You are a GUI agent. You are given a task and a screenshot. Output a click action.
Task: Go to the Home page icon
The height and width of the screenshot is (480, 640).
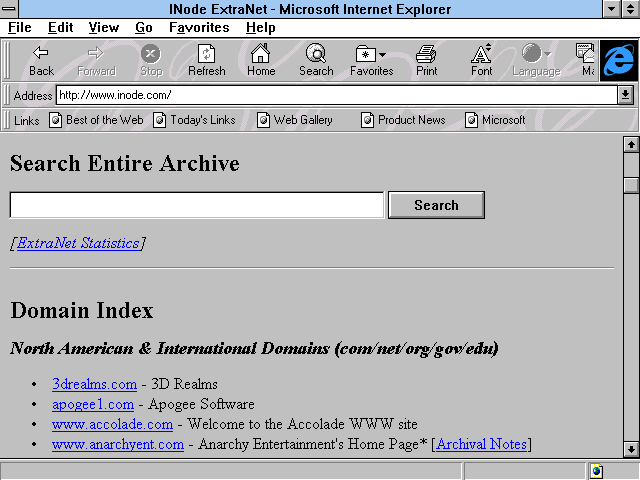click(261, 53)
